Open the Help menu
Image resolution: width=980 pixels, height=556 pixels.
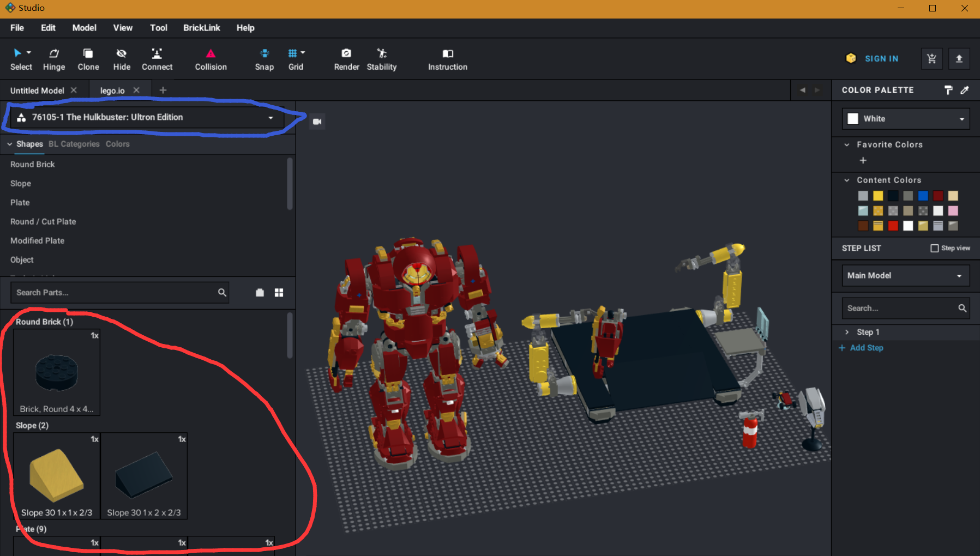245,28
